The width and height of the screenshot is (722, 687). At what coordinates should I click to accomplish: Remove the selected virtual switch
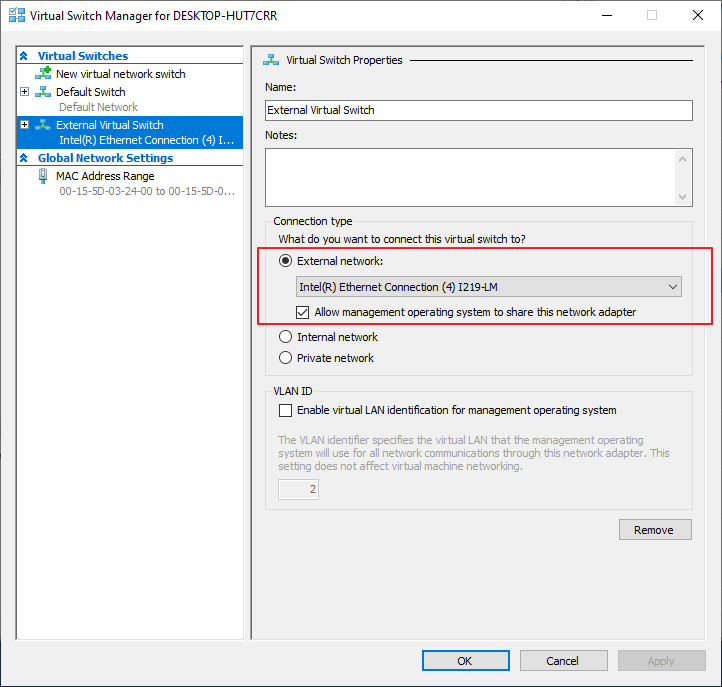tap(655, 530)
